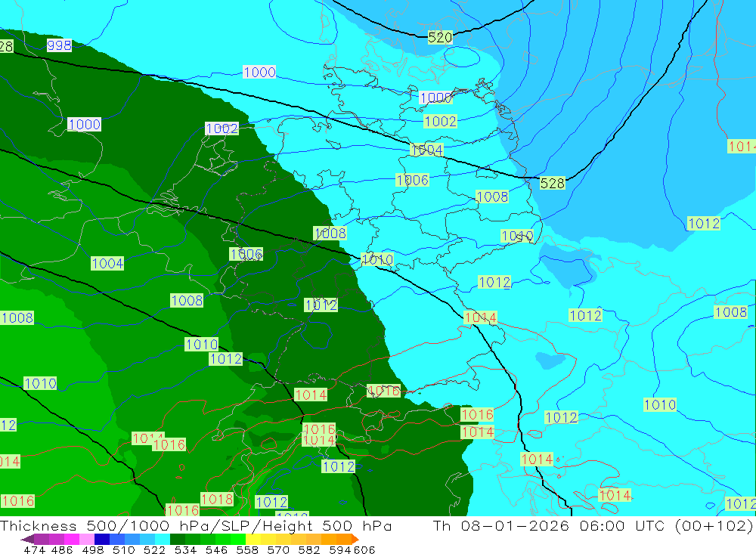Viewport: 756px width, 554px height.
Task: Click the 582 legend value
Action: 309,549
